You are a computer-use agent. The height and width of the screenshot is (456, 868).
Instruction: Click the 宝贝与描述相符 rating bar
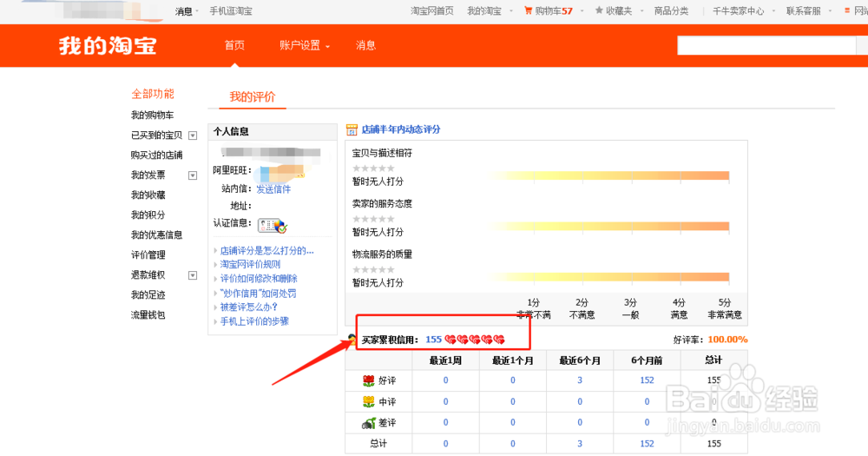point(609,175)
